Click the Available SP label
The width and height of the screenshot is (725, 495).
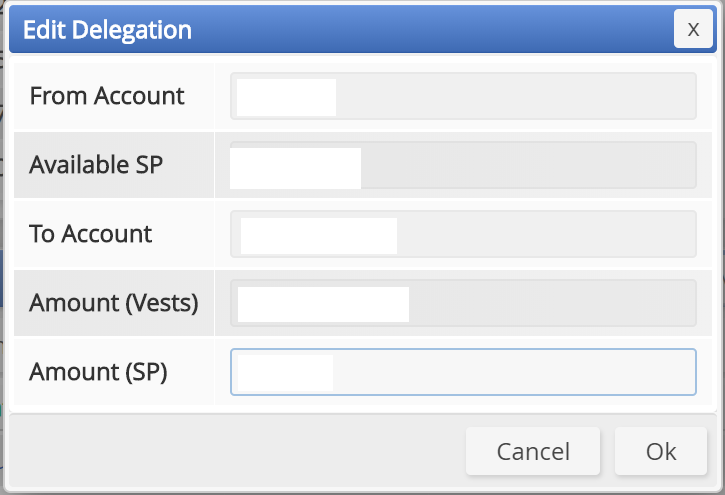(96, 165)
